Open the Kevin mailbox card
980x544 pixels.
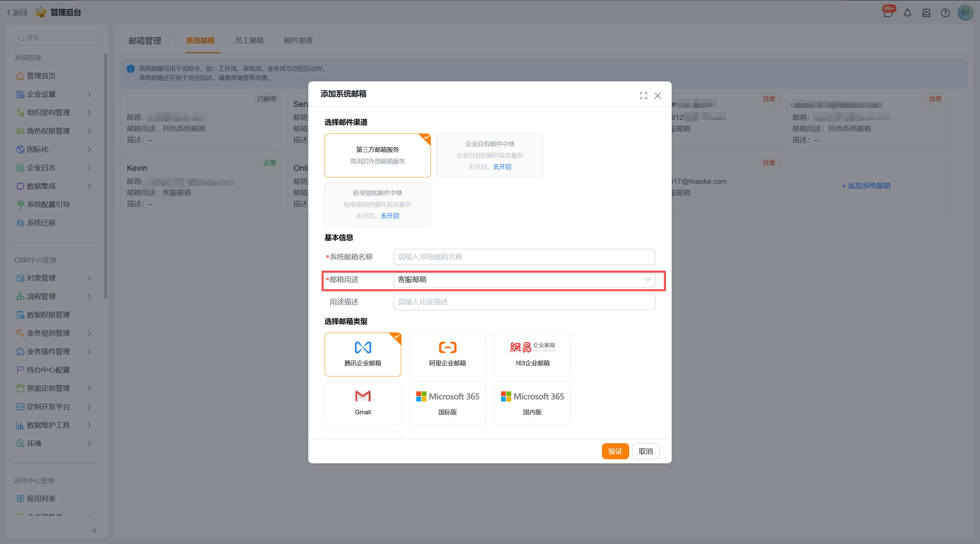click(x=200, y=186)
